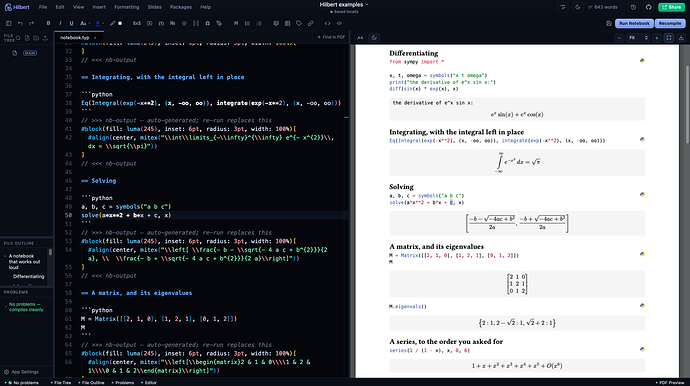The height and width of the screenshot is (386, 690).
Task: Insert a label tag
Action: click(299, 23)
